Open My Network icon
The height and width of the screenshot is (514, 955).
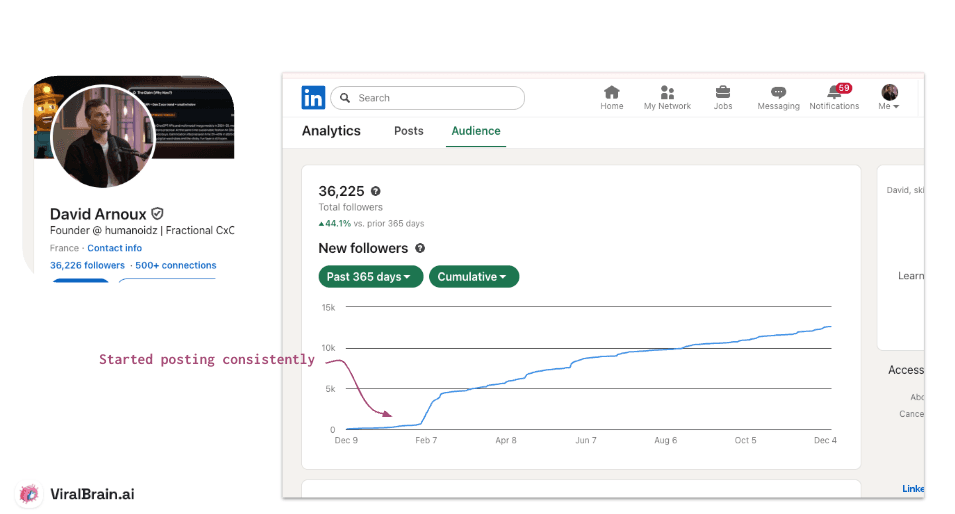pos(668,92)
